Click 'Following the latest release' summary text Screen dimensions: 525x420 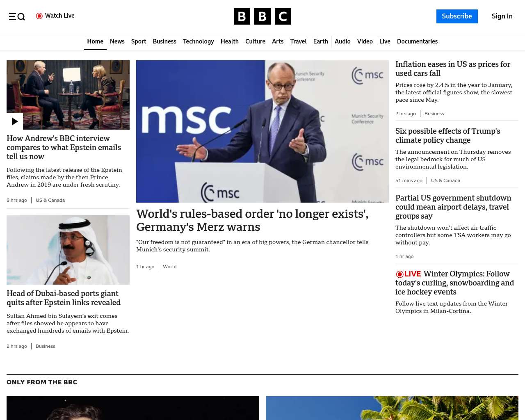click(64, 177)
